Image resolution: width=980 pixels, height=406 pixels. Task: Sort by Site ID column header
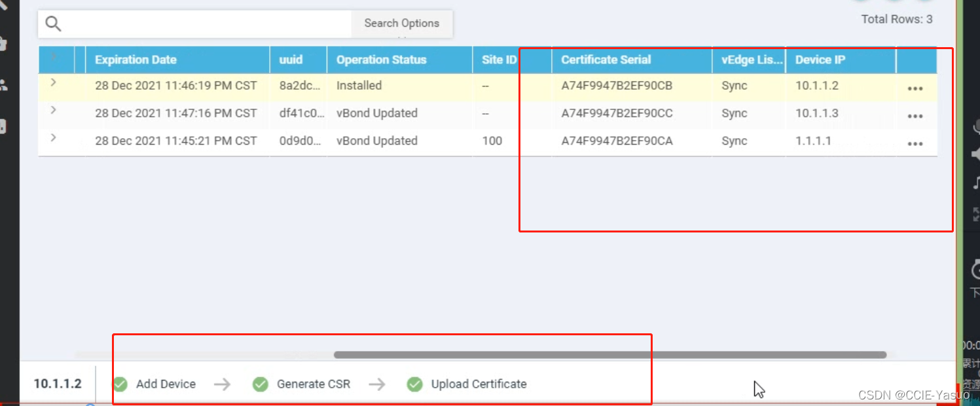pyautogui.click(x=499, y=60)
